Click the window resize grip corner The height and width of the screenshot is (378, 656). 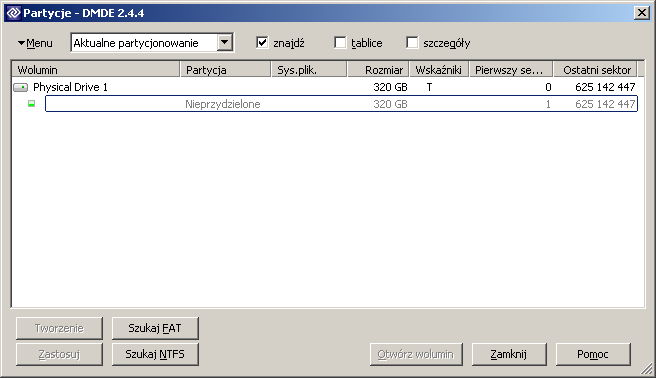pyautogui.click(x=647, y=368)
